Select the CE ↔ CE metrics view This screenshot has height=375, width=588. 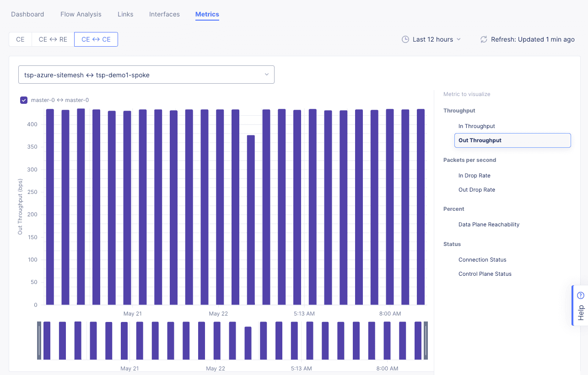(96, 39)
